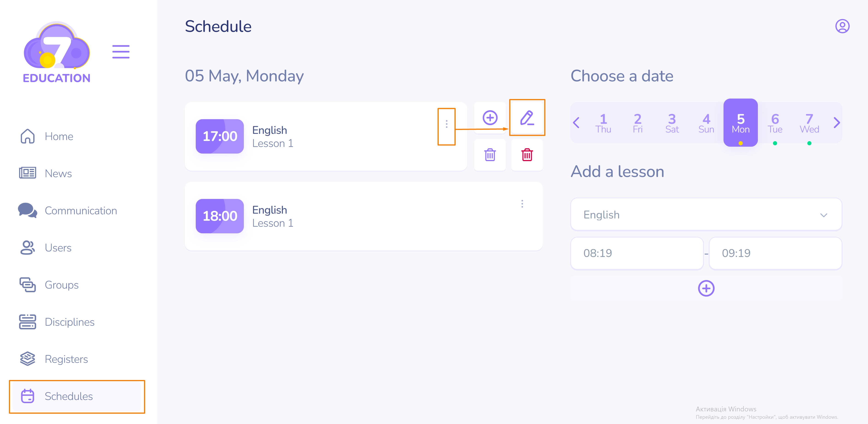This screenshot has width=868, height=424.
Task: Expand the three-dot options of the 17:00 lesson
Action: tap(446, 124)
